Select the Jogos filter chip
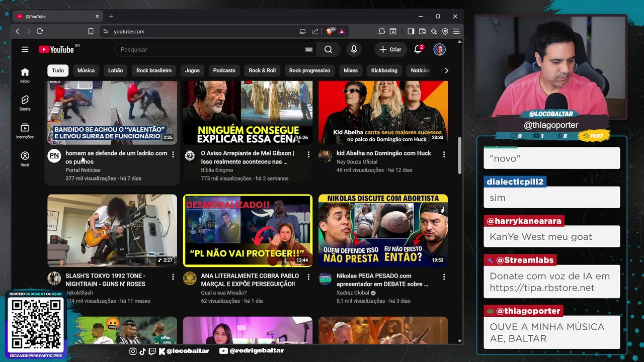 coord(192,70)
